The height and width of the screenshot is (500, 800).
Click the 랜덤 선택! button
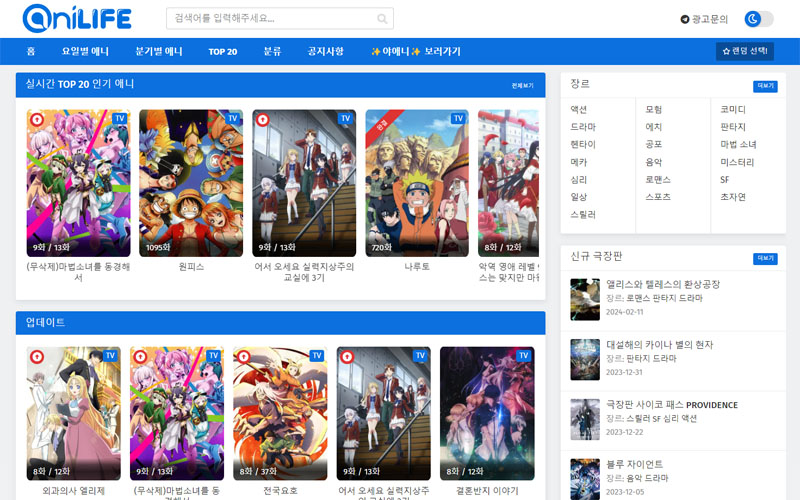tap(745, 51)
